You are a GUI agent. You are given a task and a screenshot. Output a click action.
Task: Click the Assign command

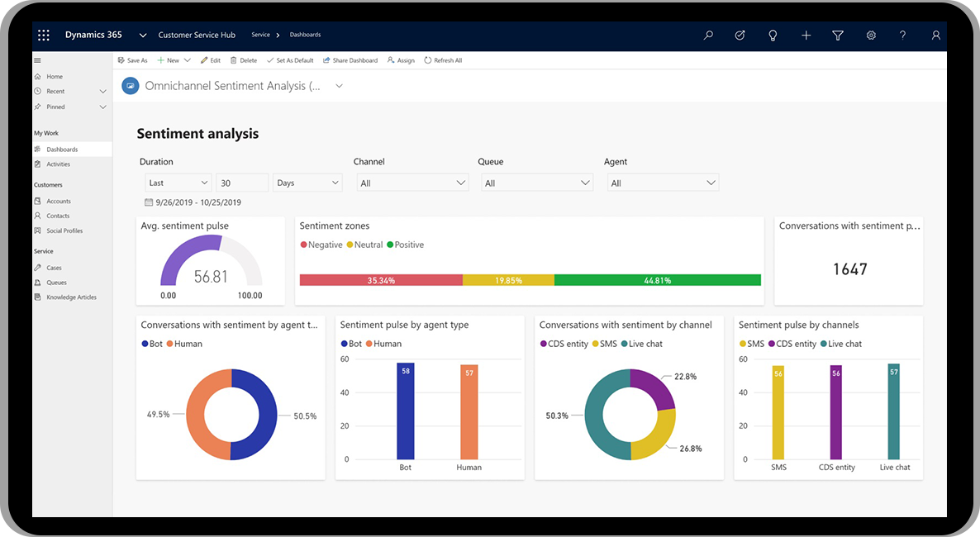coord(401,60)
